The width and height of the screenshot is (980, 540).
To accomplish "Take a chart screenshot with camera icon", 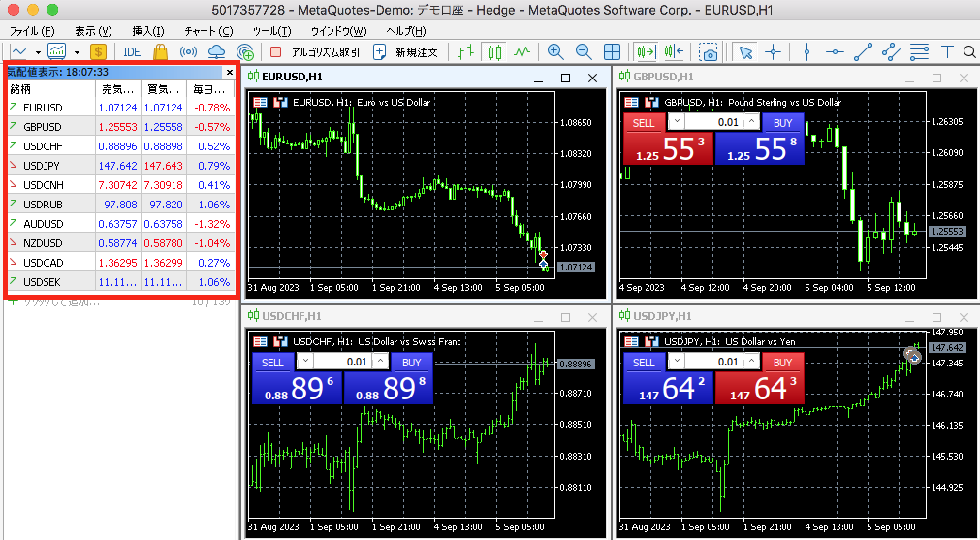I will point(708,52).
